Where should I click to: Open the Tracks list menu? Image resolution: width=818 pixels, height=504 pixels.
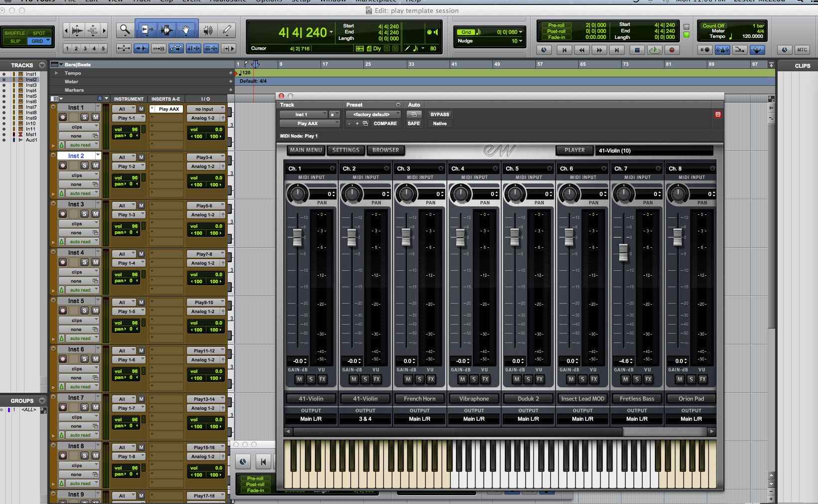pyautogui.click(x=42, y=65)
